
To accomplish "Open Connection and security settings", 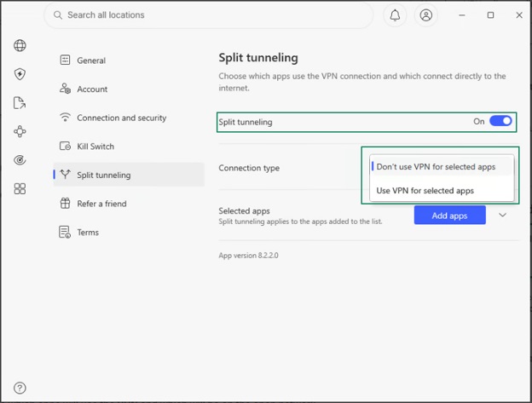I will coord(129,118).
